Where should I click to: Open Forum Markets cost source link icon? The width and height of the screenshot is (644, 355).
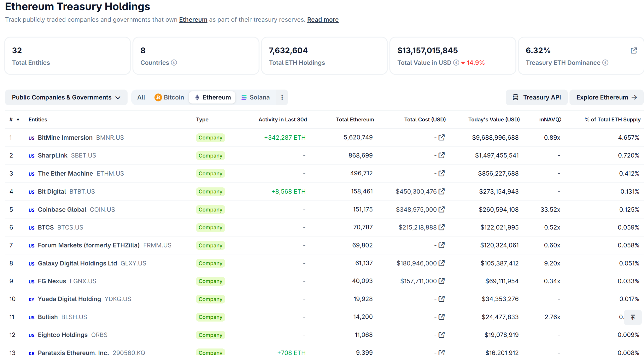pos(441,245)
